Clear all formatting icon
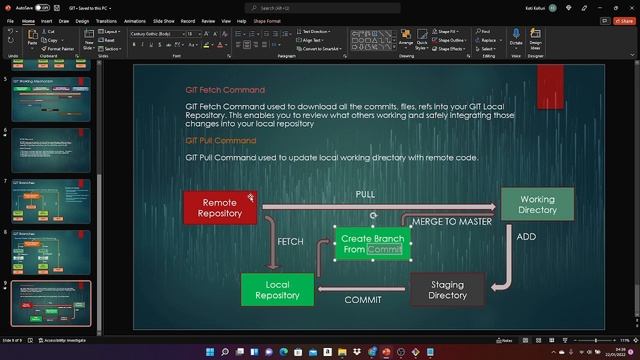The width and height of the screenshot is (640, 360). tap(224, 34)
